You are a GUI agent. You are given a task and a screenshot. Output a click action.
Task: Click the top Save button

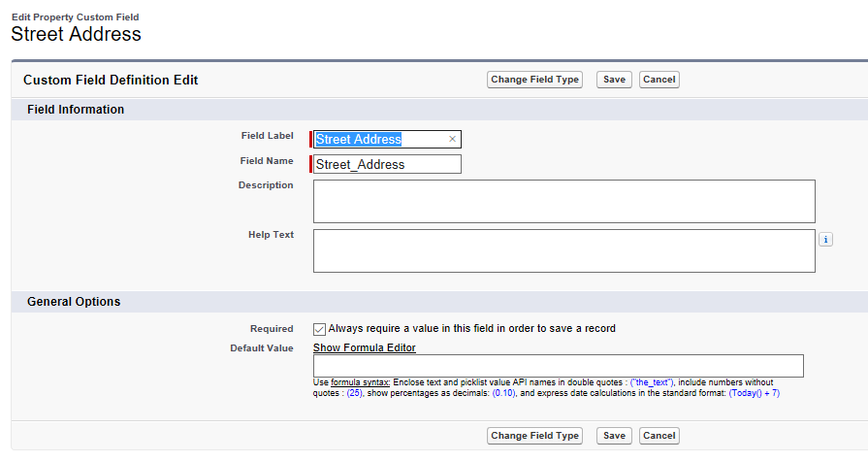(x=614, y=80)
